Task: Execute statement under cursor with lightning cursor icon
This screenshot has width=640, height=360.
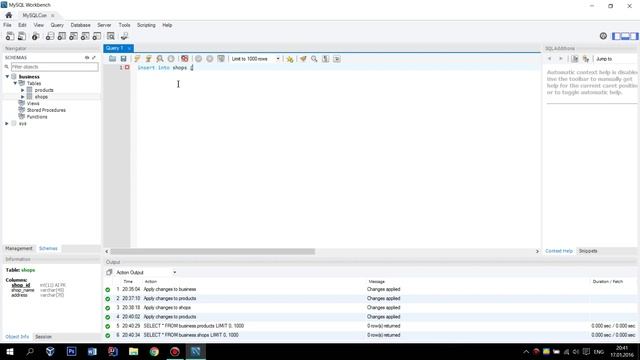Action: (149, 59)
